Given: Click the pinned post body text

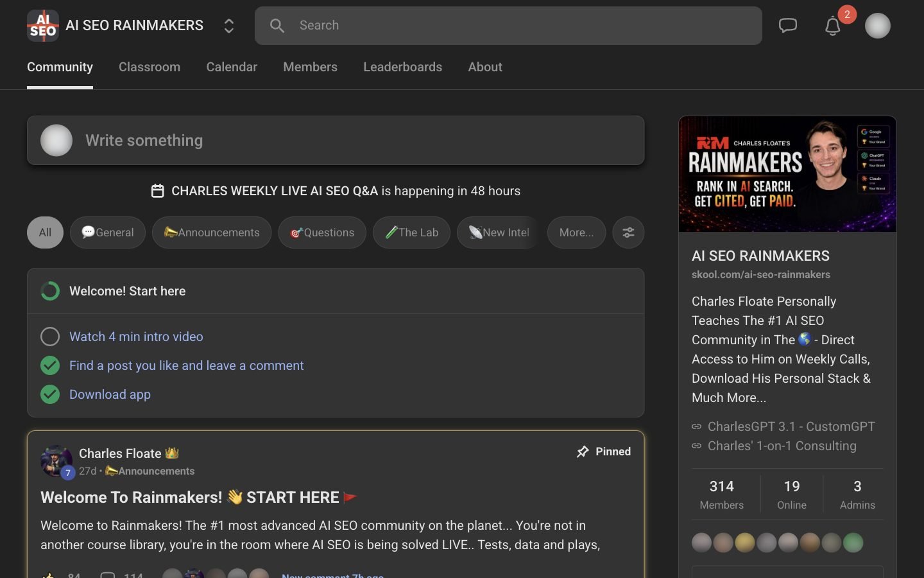Looking at the screenshot, I should coord(320,535).
